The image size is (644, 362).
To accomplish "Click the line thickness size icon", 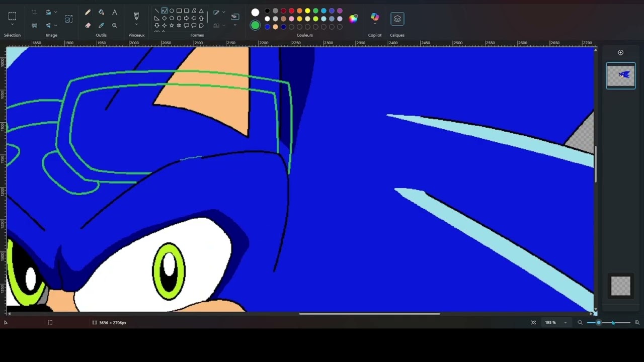I will [235, 17].
